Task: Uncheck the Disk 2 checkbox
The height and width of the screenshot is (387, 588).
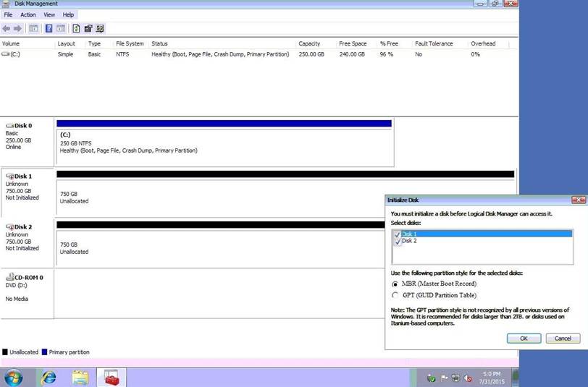Action: pos(396,242)
